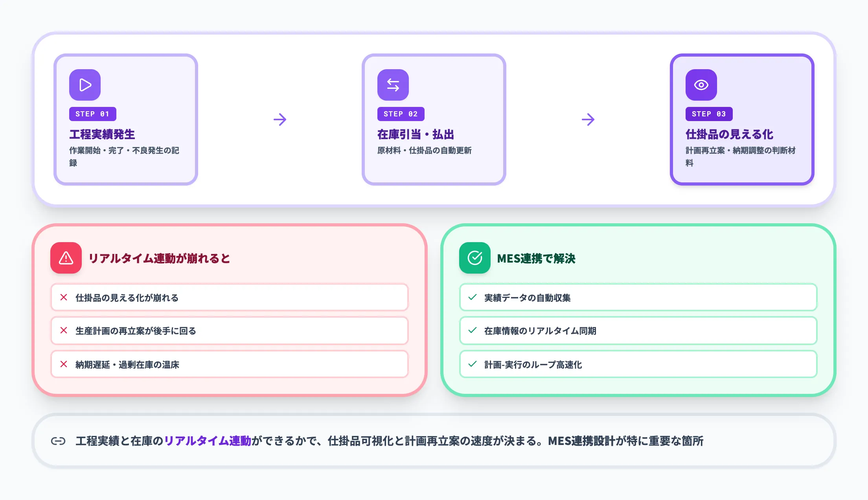Screen dimensions: 868x500
Task: Click the arrow between STEP 01 and STEP 02
Action: (x=280, y=119)
